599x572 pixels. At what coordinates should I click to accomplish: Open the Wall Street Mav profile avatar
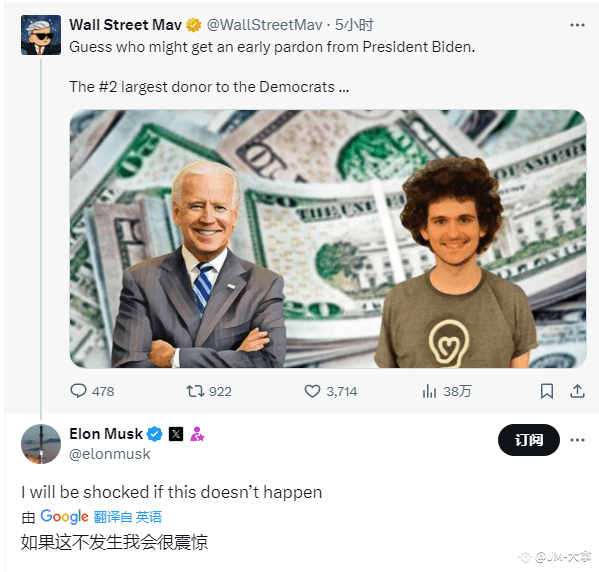(x=41, y=35)
